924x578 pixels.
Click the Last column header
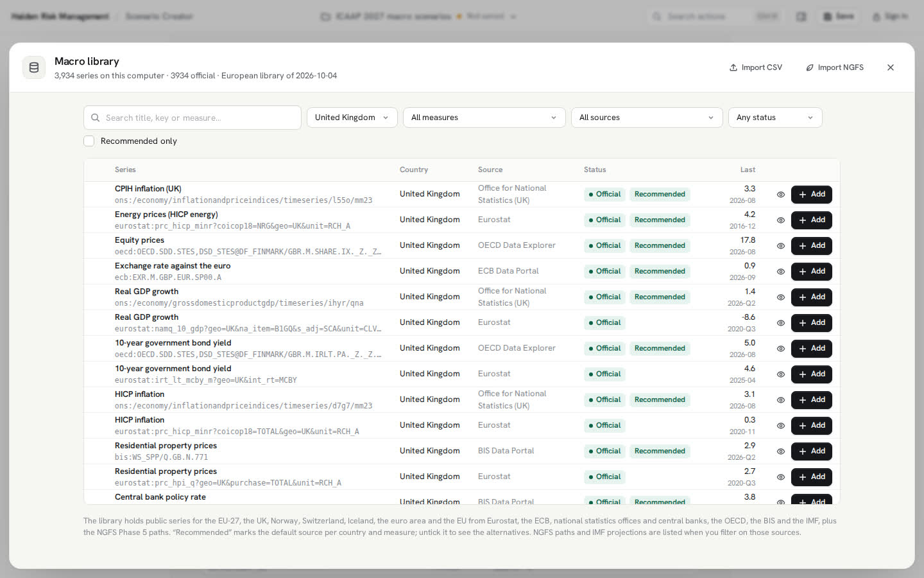tap(748, 170)
